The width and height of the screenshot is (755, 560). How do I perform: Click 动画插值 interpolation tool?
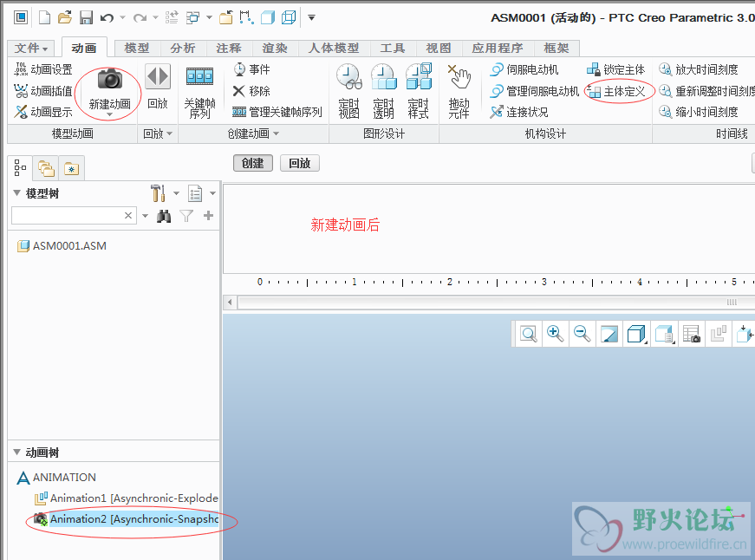click(x=43, y=90)
